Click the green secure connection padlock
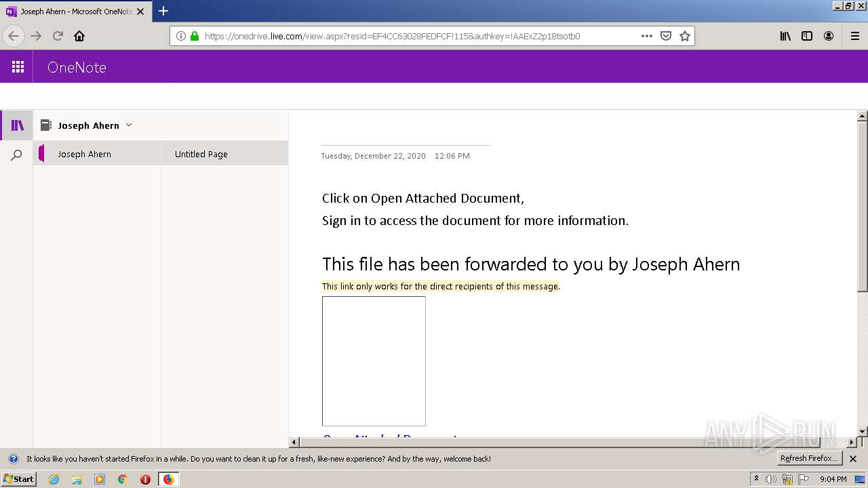This screenshot has height=488, width=868. [x=195, y=36]
